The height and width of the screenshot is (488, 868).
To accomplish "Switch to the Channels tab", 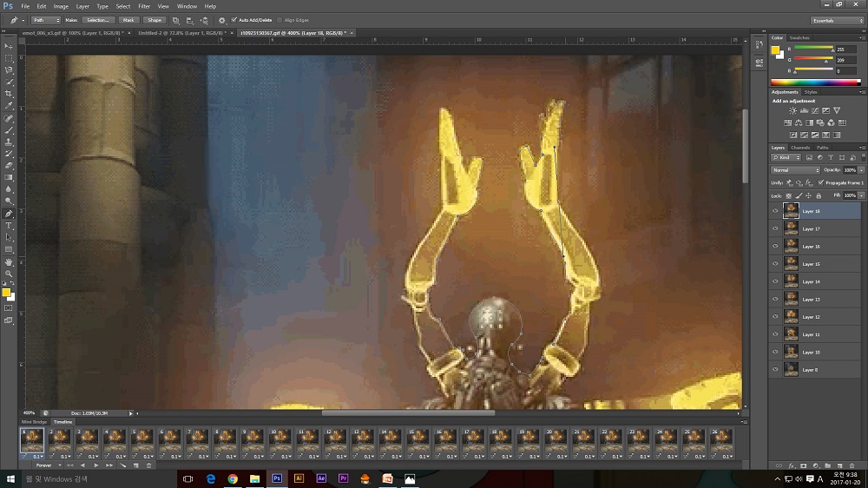I will click(x=800, y=148).
